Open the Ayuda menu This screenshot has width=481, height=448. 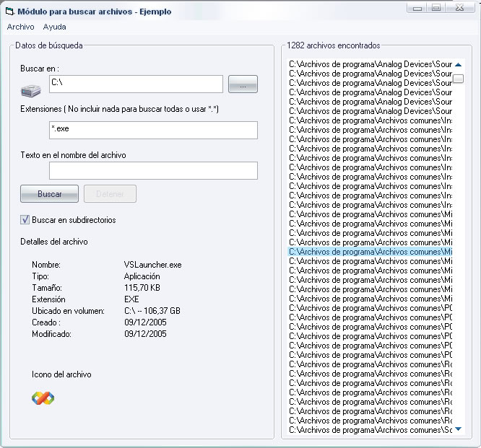[54, 27]
